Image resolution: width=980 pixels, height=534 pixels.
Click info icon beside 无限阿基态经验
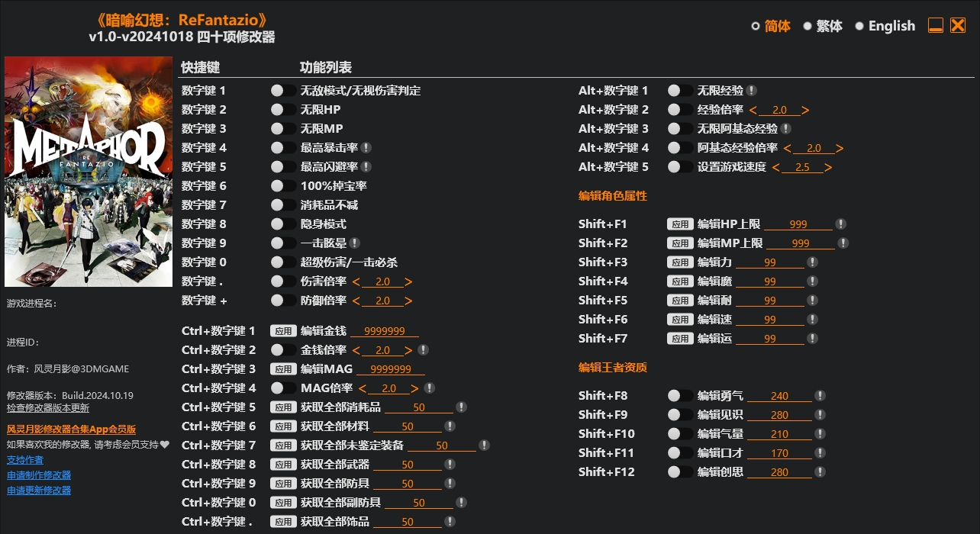pyautogui.click(x=786, y=129)
